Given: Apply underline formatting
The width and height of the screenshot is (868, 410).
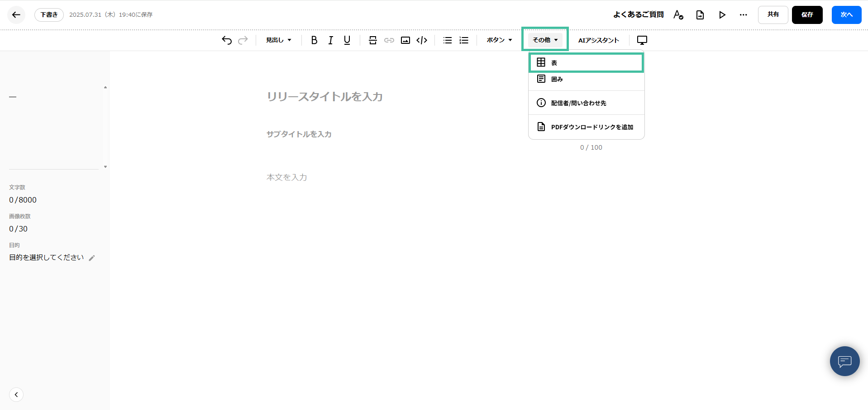Looking at the screenshot, I should [x=347, y=40].
